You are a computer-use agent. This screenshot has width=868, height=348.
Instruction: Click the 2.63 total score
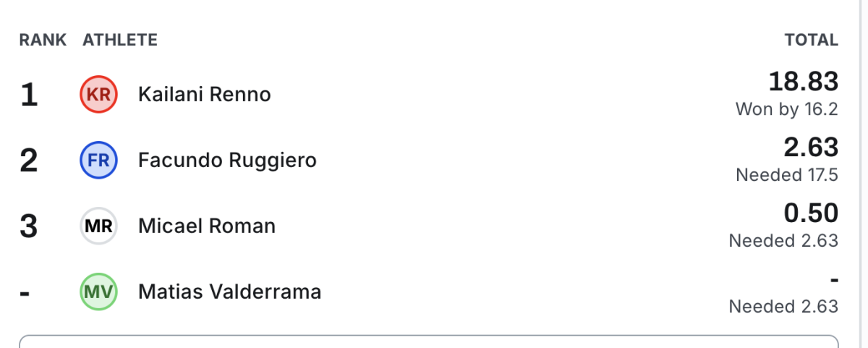pos(811,148)
